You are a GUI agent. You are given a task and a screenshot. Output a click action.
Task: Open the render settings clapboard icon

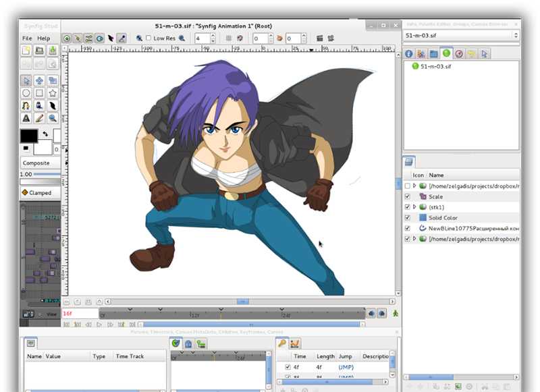(x=319, y=38)
